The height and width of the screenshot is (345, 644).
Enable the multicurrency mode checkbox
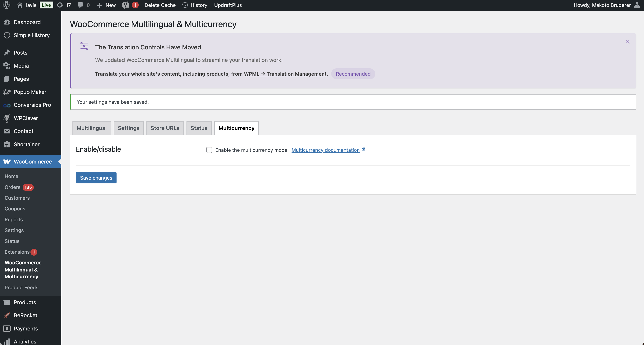click(209, 150)
